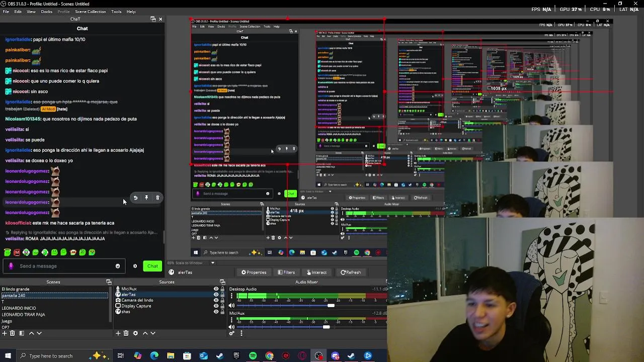Add a new source with the plus icon
Viewport: 644px width, 362px height.
click(x=118, y=333)
